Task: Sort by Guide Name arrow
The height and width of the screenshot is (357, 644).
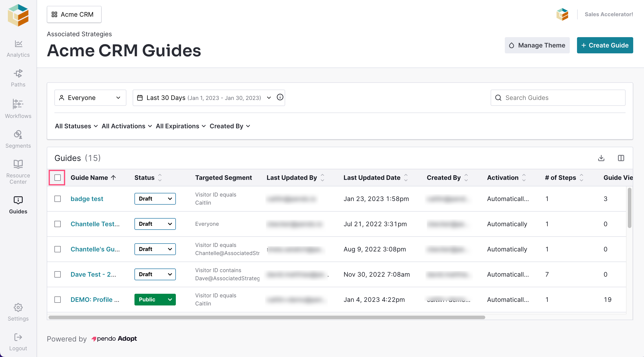Action: coord(113,177)
